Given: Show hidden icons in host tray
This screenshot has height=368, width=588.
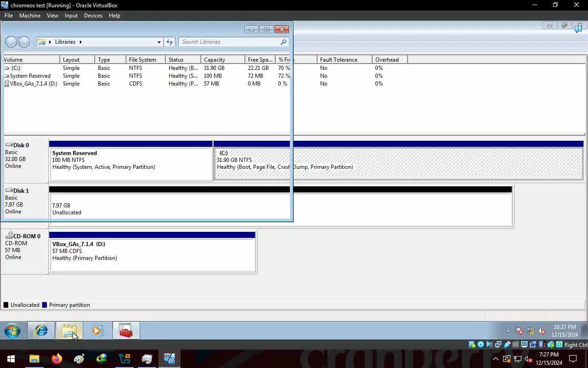Looking at the screenshot, I should click(495, 359).
